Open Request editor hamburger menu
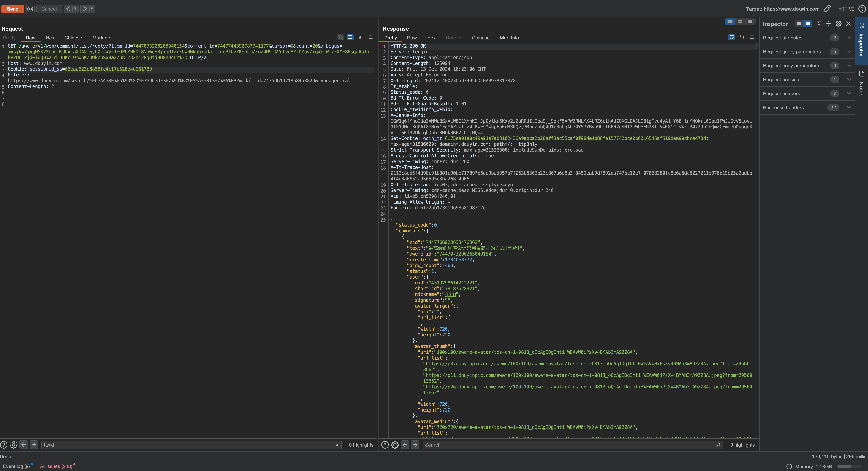868x471 pixels. (371, 37)
